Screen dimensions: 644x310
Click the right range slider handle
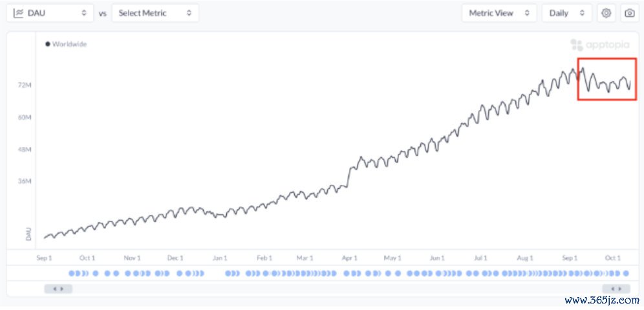pyautogui.click(x=616, y=289)
